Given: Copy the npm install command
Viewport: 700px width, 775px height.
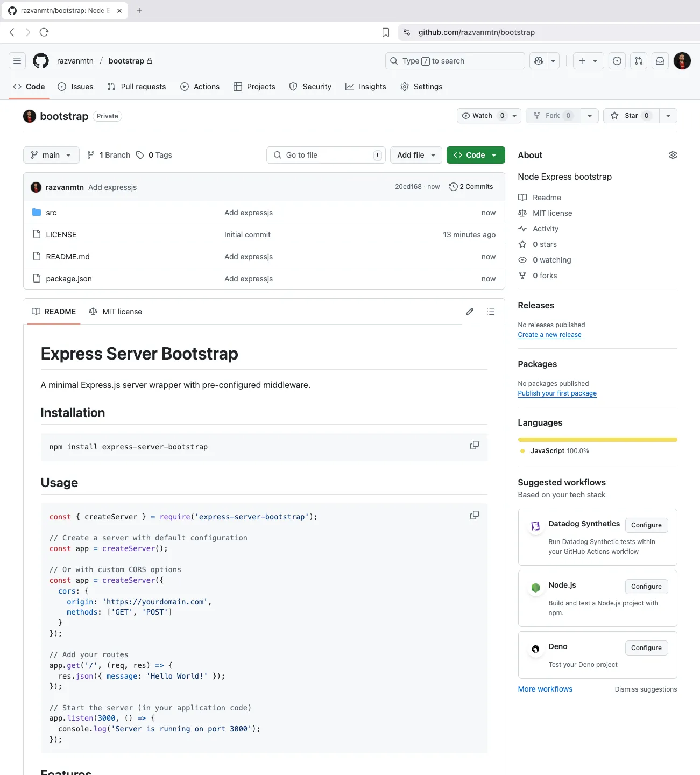Looking at the screenshot, I should click(x=474, y=445).
